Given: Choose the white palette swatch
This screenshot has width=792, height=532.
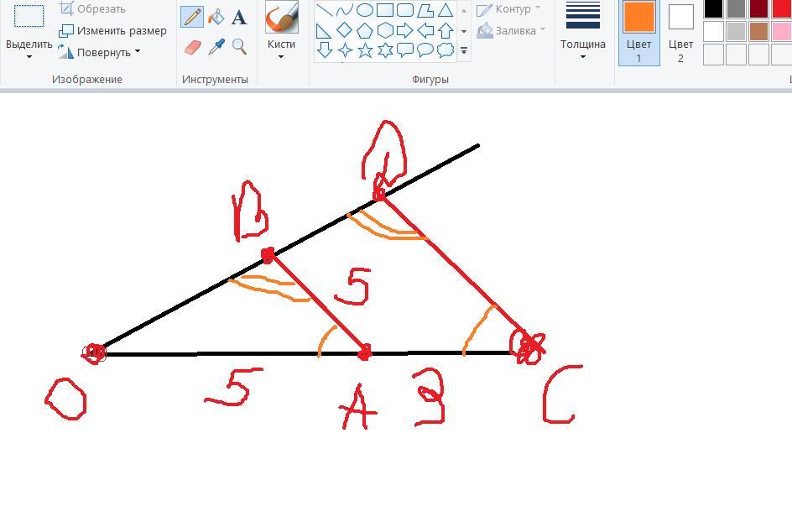Looking at the screenshot, I should [713, 31].
